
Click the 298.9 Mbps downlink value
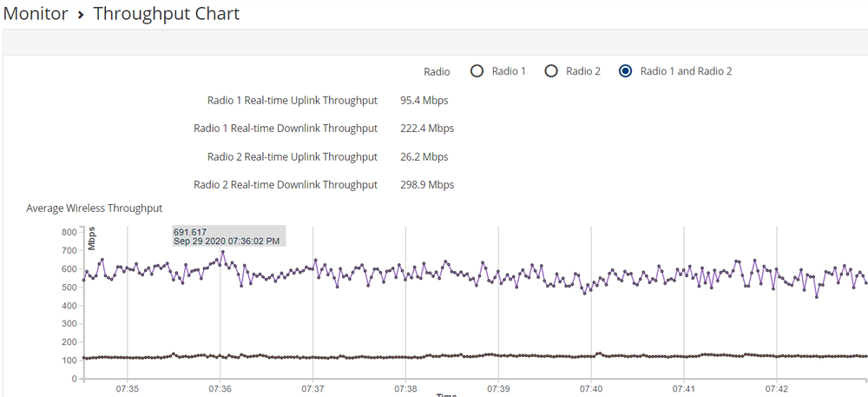point(427,184)
